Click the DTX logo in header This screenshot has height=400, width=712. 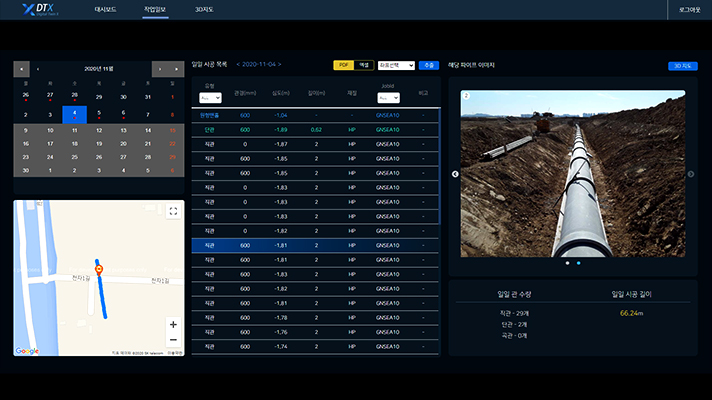coord(36,10)
